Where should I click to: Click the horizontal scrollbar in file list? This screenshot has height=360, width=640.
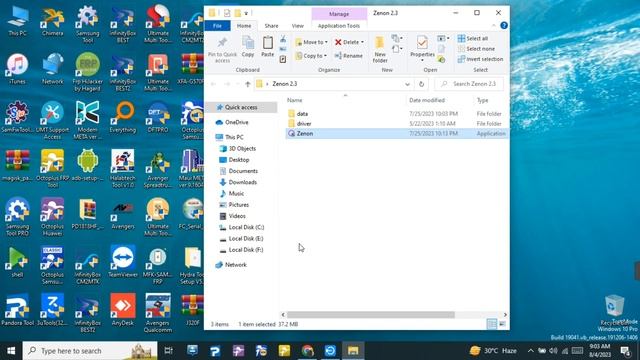pos(370,315)
